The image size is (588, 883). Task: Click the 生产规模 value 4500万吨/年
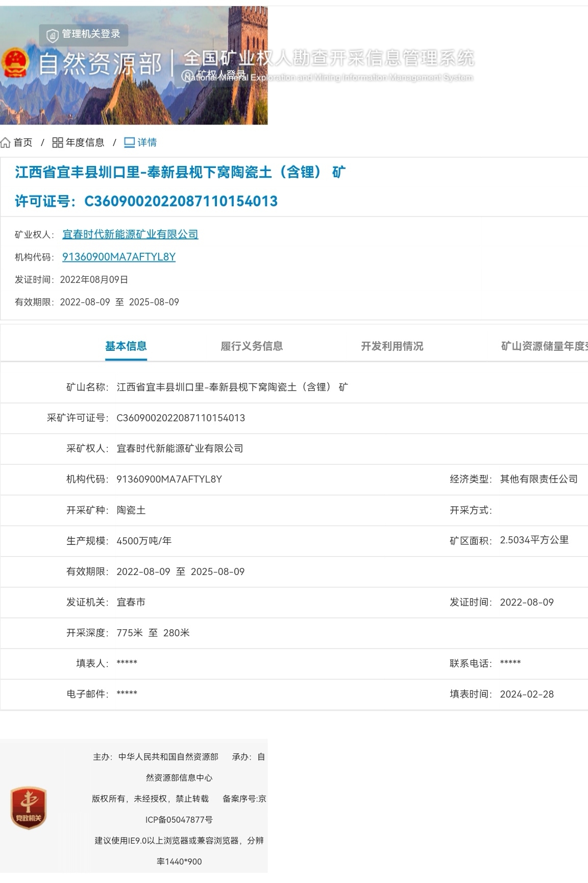(x=144, y=541)
